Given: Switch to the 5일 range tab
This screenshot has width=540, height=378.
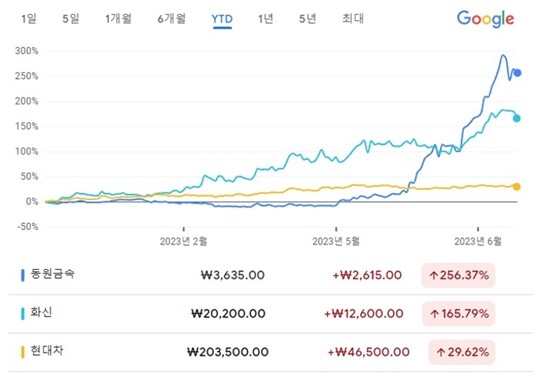Looking at the screenshot, I should pyautogui.click(x=71, y=19).
